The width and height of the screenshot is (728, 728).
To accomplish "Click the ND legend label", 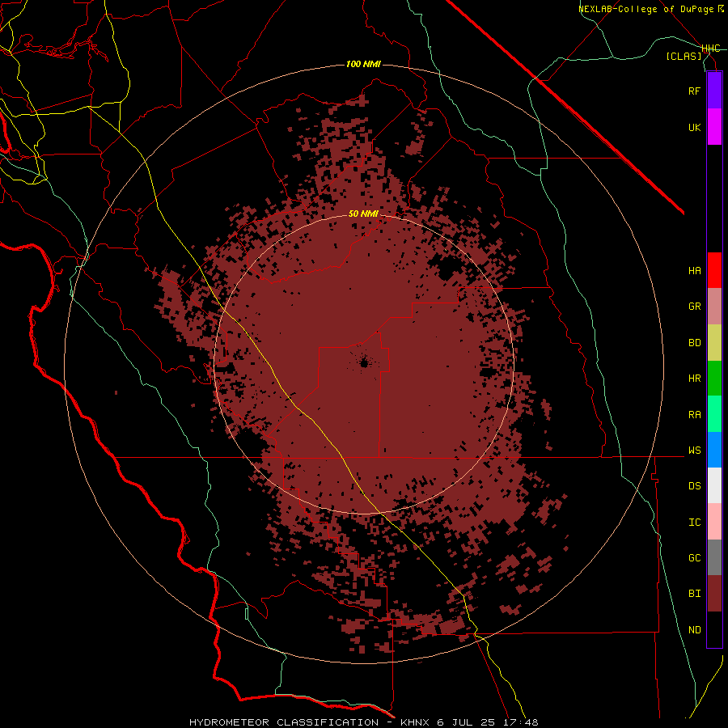I will 694,629.
